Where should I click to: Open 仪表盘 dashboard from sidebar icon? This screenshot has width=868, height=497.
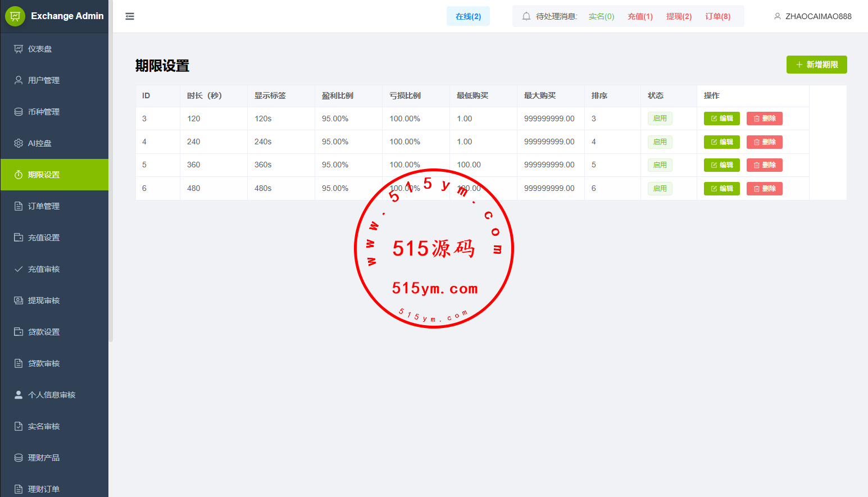[x=19, y=49]
